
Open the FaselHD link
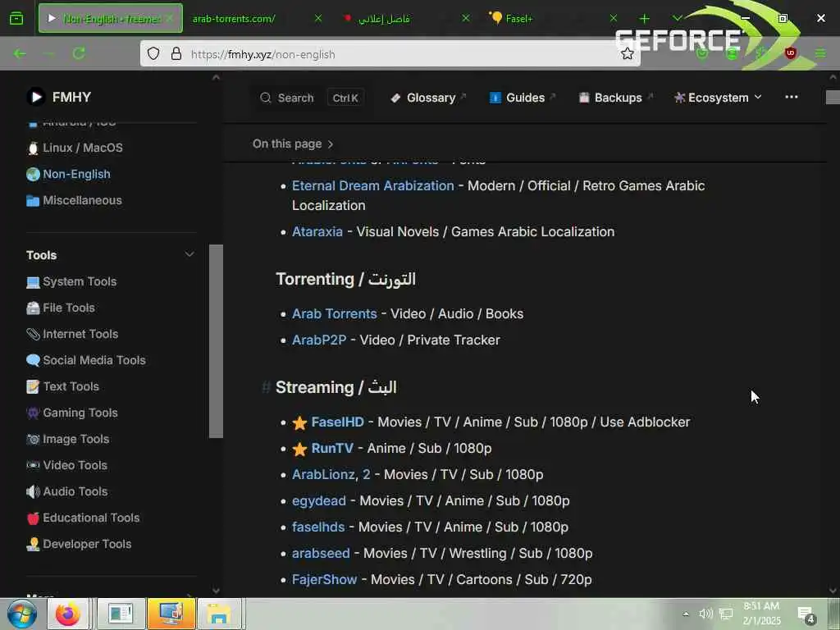(337, 422)
